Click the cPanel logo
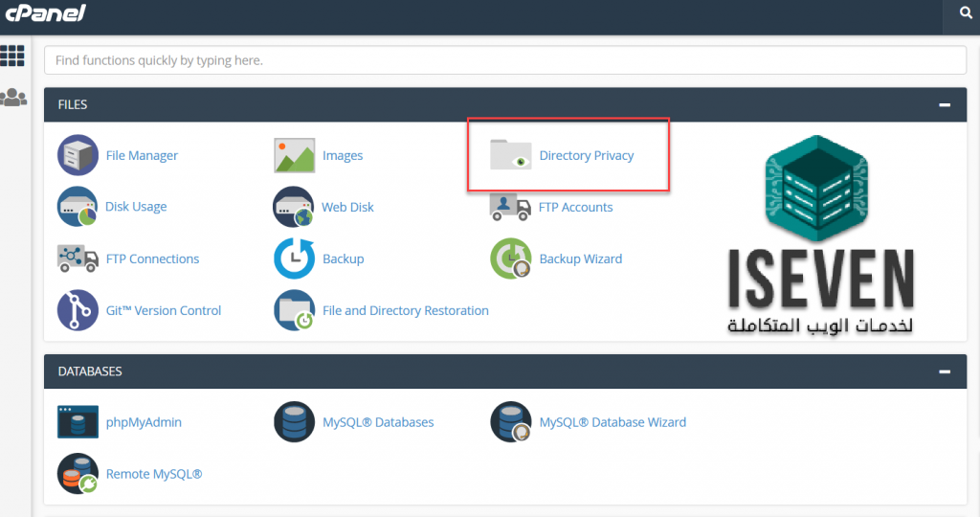Viewport: 980px width, 517px height. tap(45, 12)
